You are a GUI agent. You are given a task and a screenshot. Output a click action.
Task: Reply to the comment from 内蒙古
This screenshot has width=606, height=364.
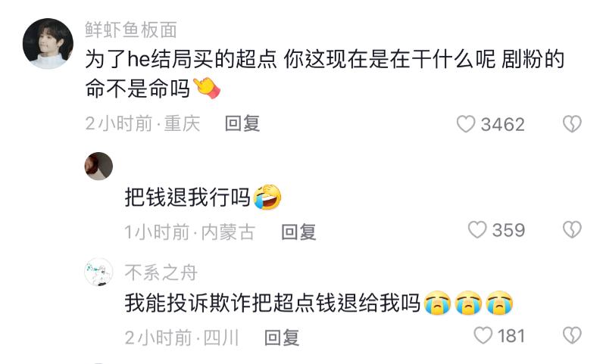[x=298, y=232]
